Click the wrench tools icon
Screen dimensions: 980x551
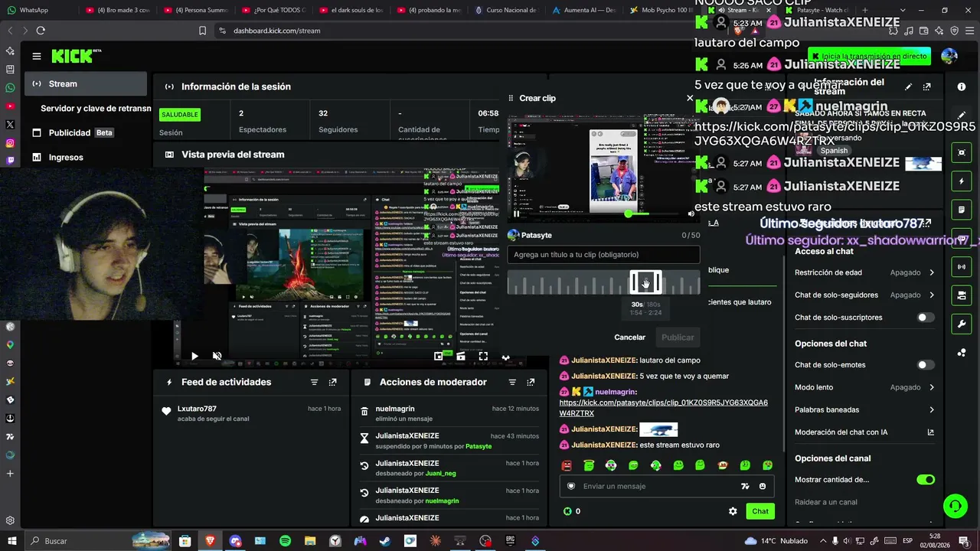click(962, 324)
